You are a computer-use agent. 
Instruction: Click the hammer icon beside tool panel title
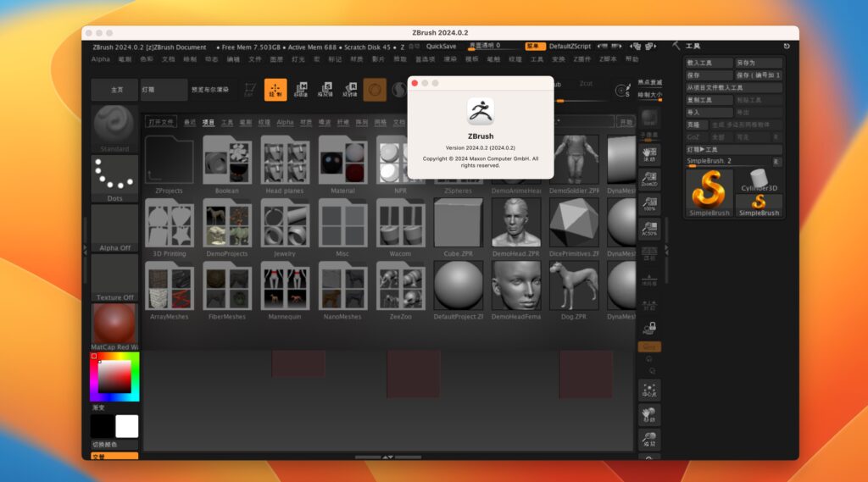(676, 46)
